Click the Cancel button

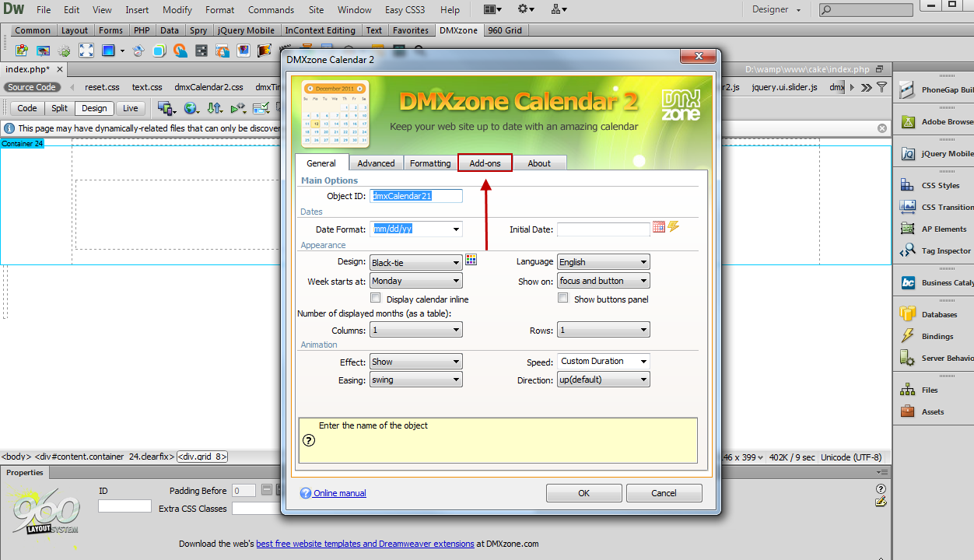[664, 493]
